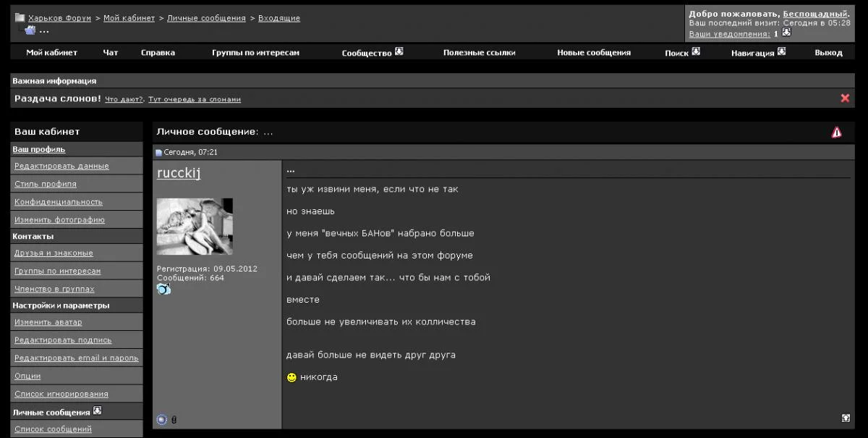Open the rucckij username profile link

[x=179, y=172]
